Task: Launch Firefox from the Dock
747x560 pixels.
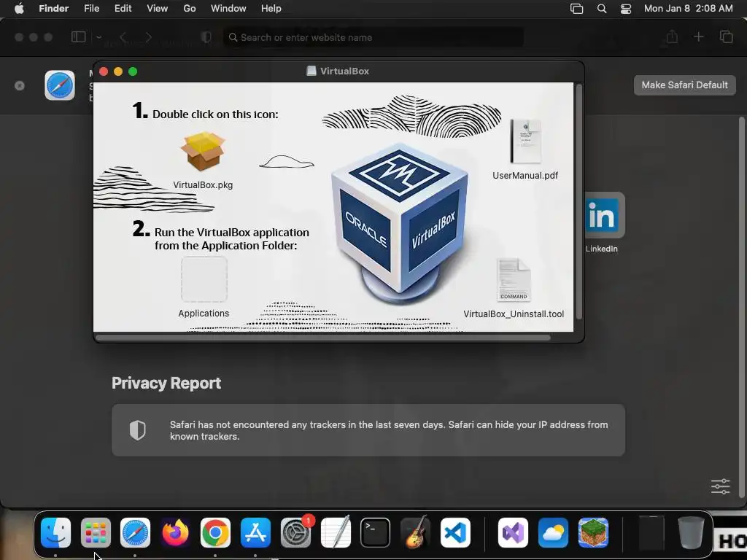Action: [x=175, y=532]
